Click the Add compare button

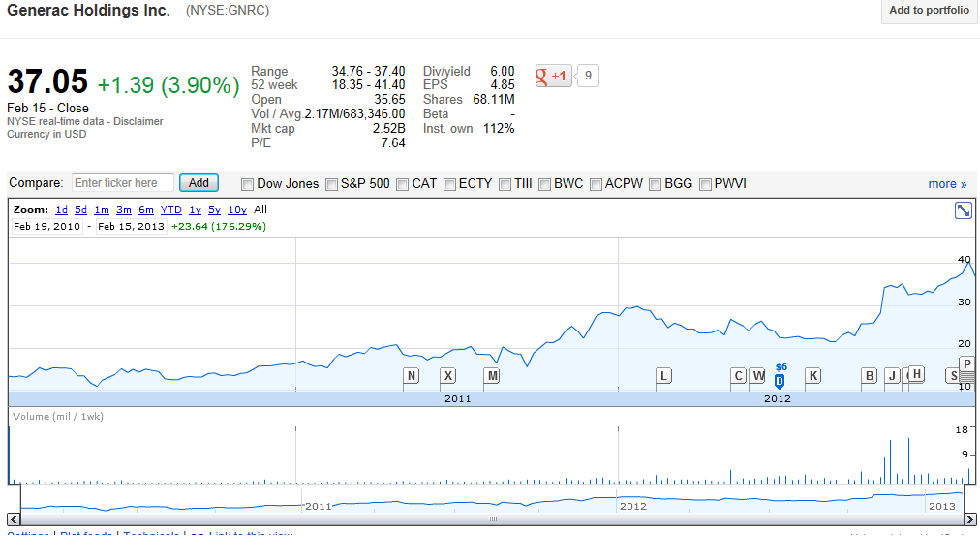coord(199,183)
